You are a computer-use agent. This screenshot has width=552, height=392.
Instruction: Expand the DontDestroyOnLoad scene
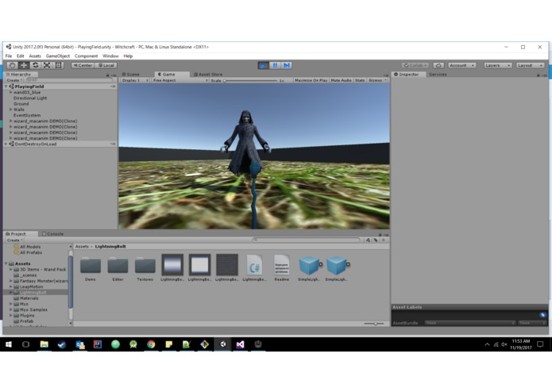tap(6, 144)
